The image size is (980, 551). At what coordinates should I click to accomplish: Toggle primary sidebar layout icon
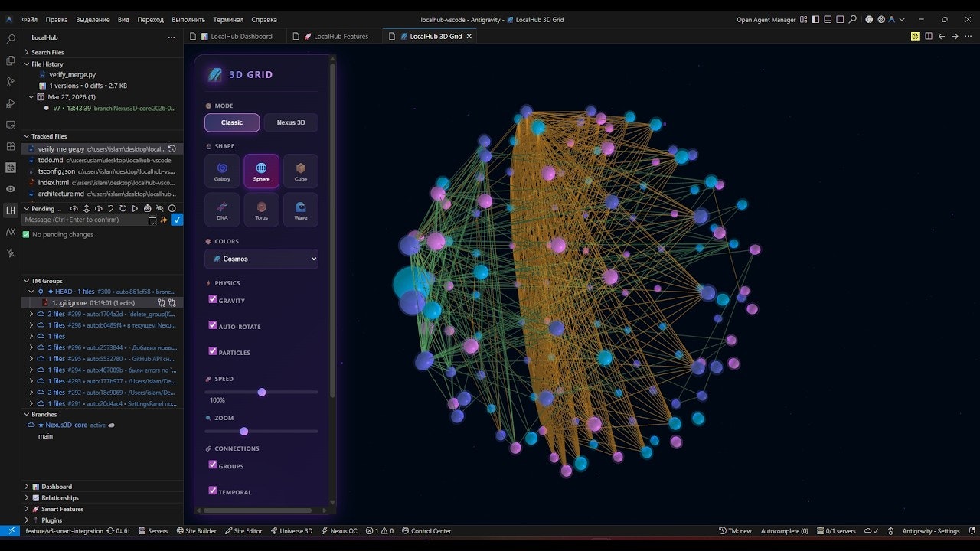coord(815,19)
